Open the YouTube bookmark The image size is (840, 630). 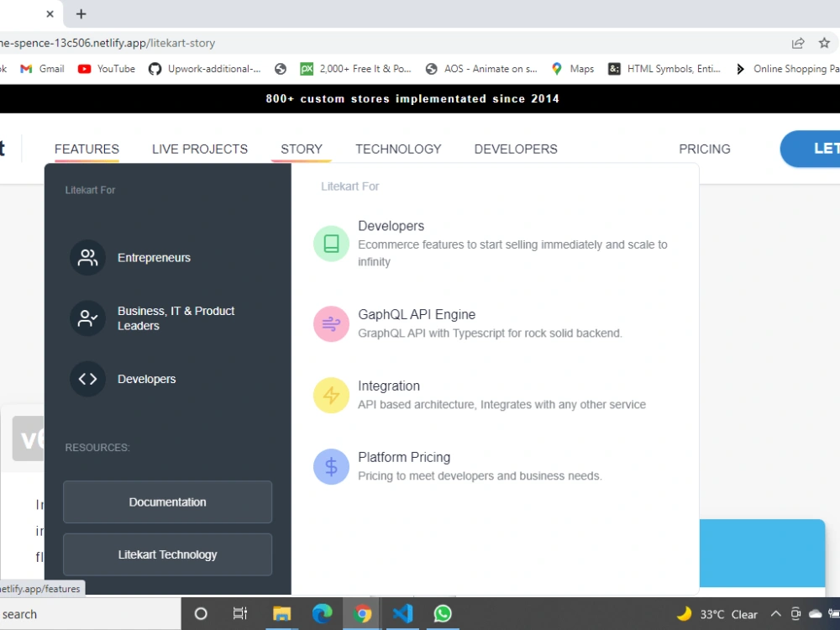pyautogui.click(x=106, y=69)
